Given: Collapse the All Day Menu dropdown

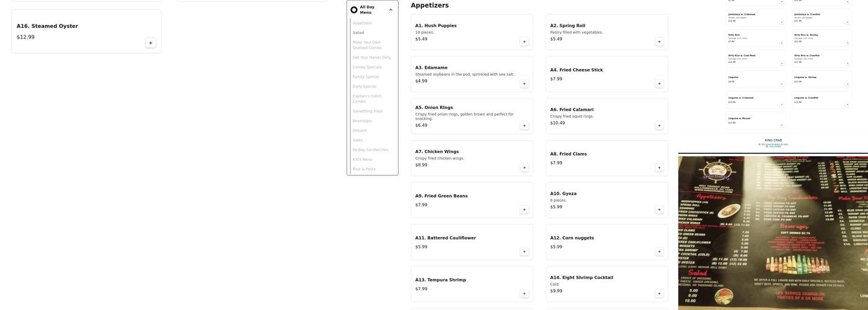Looking at the screenshot, I should click(372, 10).
